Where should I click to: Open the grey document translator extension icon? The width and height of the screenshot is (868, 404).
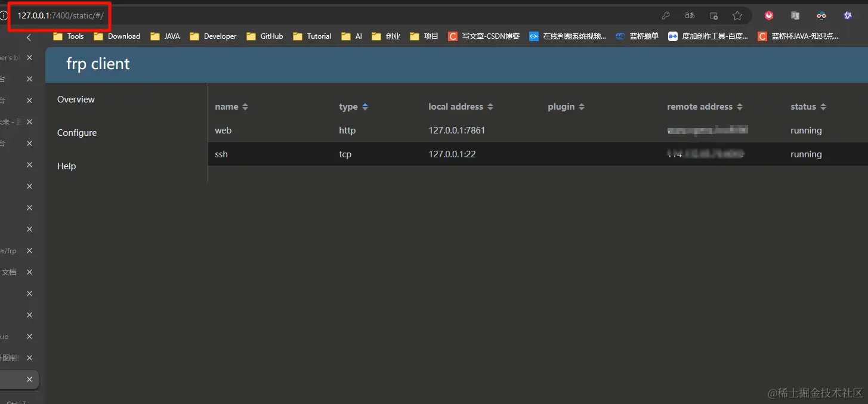click(795, 16)
